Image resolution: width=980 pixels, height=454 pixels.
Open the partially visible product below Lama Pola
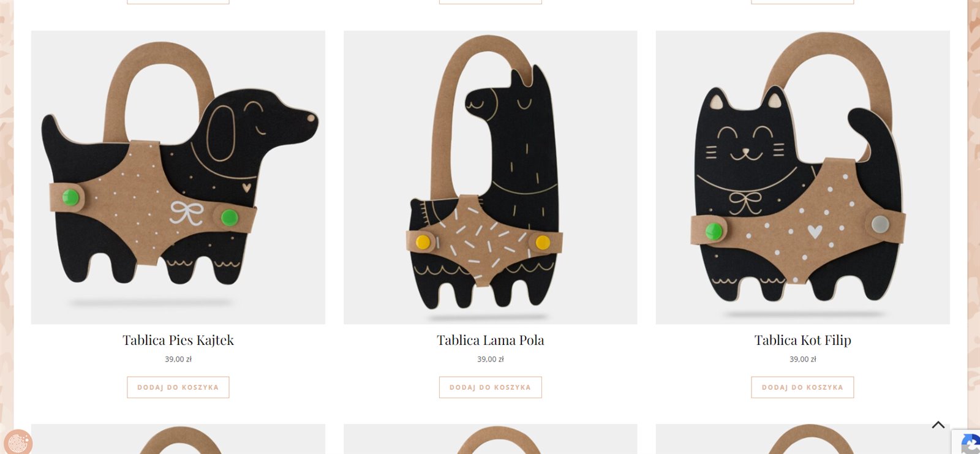[x=490, y=439]
